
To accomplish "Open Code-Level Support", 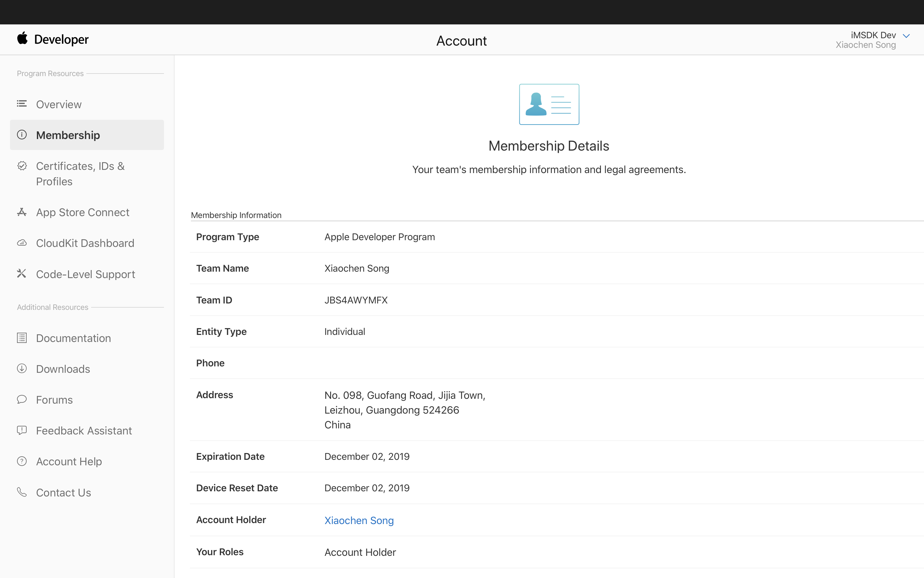I will coord(86,274).
